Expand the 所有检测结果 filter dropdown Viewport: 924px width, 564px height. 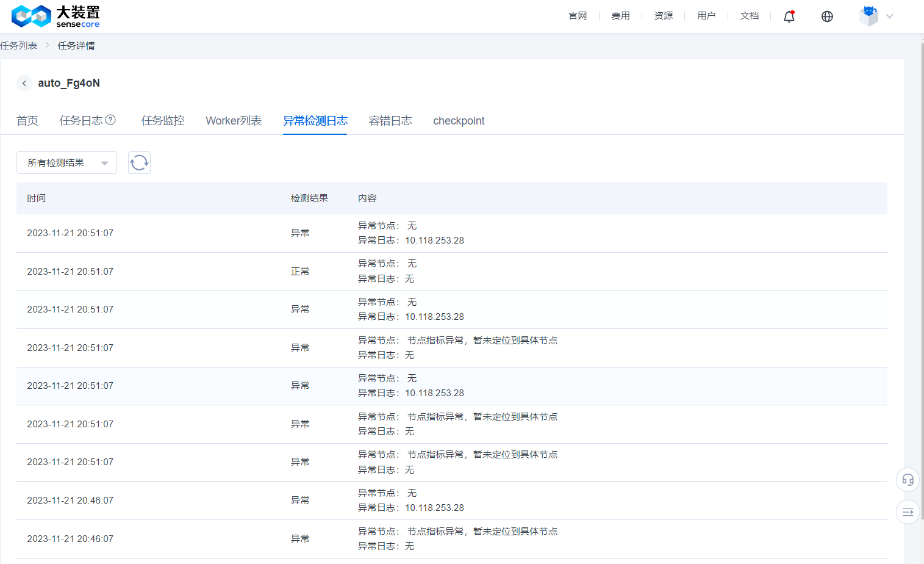tap(66, 162)
